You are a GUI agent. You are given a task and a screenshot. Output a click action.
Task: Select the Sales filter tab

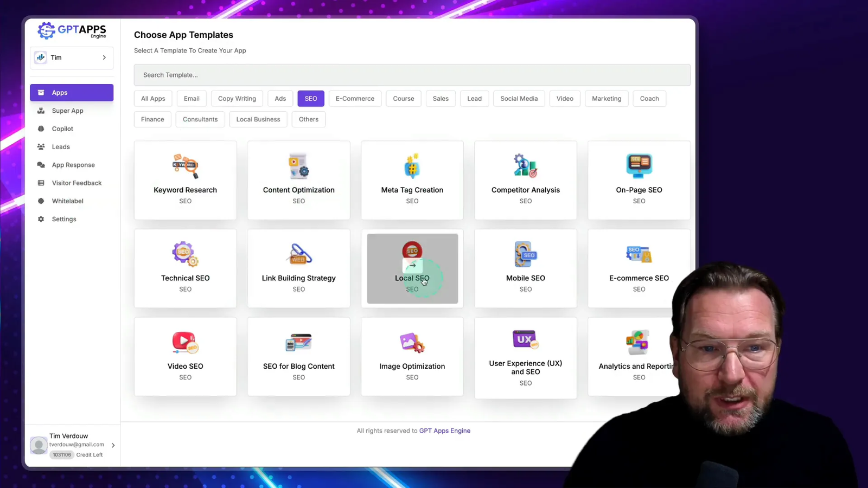[441, 99]
